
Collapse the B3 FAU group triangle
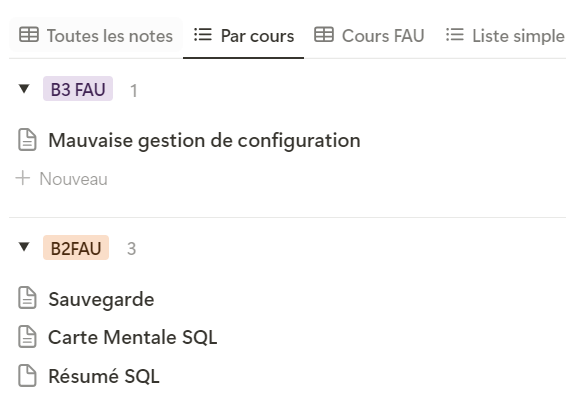coord(24,88)
